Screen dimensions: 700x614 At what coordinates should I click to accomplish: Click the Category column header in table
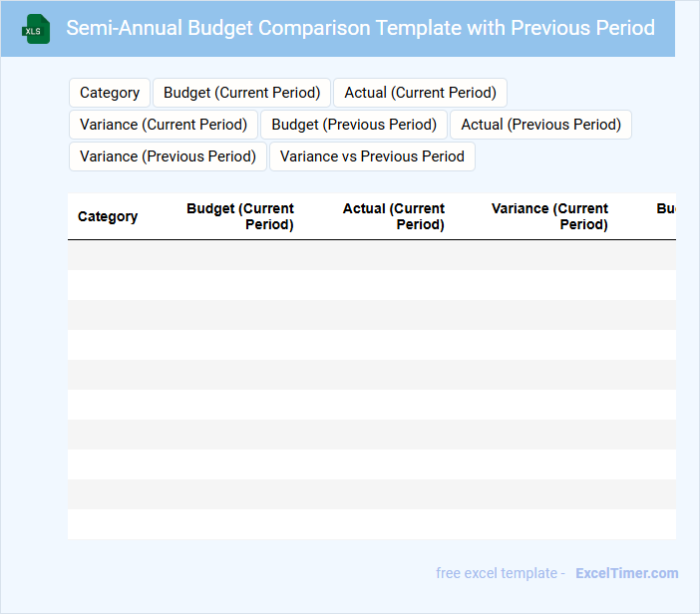[108, 216]
